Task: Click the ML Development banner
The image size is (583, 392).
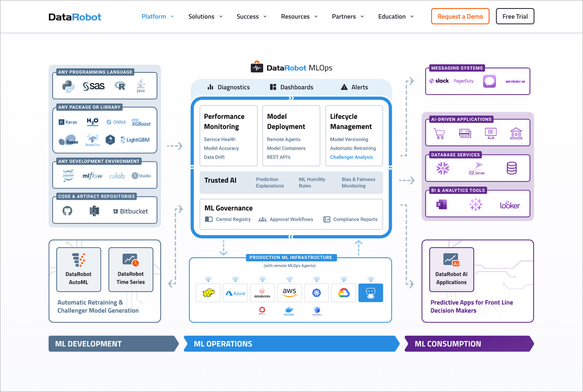Action: 113,343
